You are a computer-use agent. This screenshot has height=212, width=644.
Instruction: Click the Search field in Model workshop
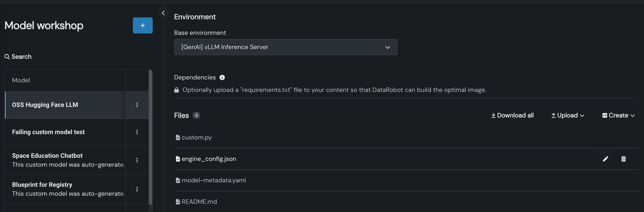pyautogui.click(x=21, y=57)
